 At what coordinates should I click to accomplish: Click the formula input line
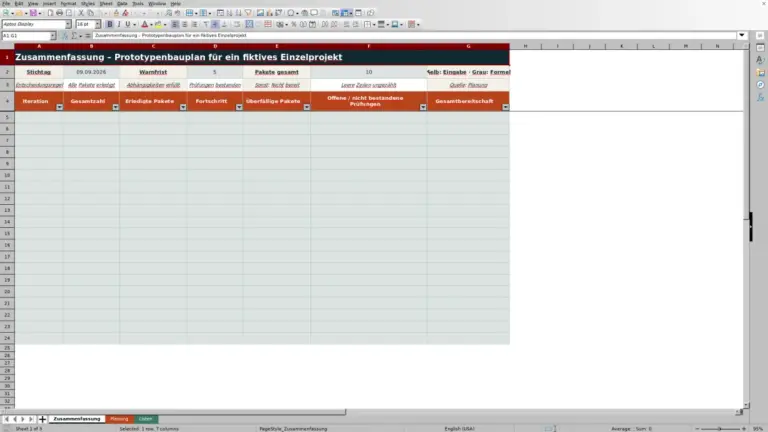click(x=414, y=36)
